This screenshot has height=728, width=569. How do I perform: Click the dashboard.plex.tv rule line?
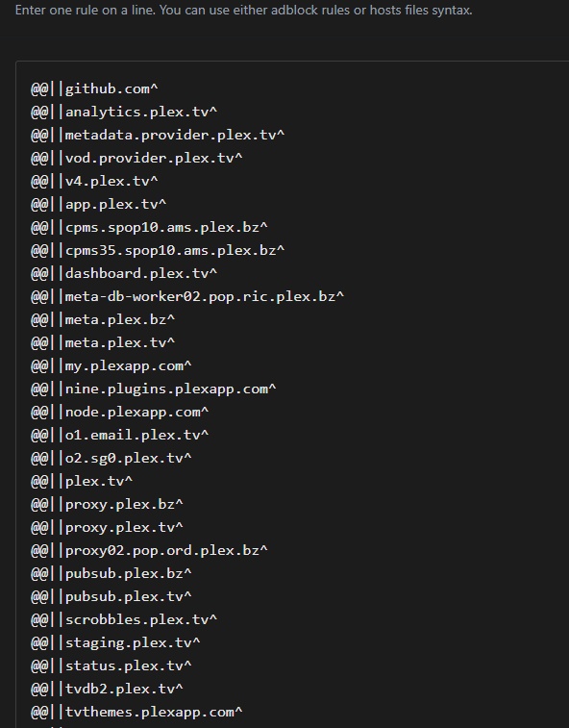(124, 273)
